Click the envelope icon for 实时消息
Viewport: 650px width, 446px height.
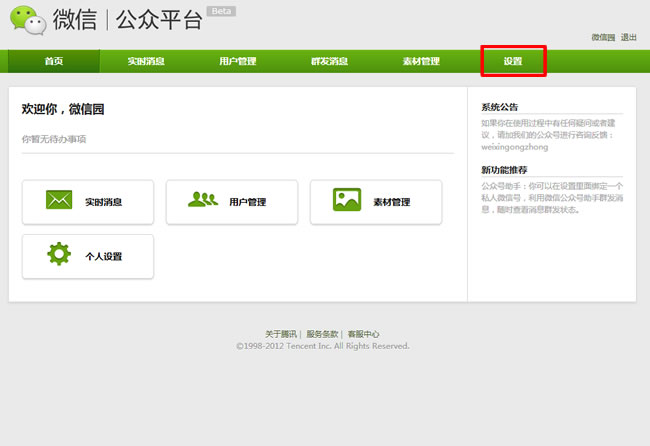[x=59, y=200]
